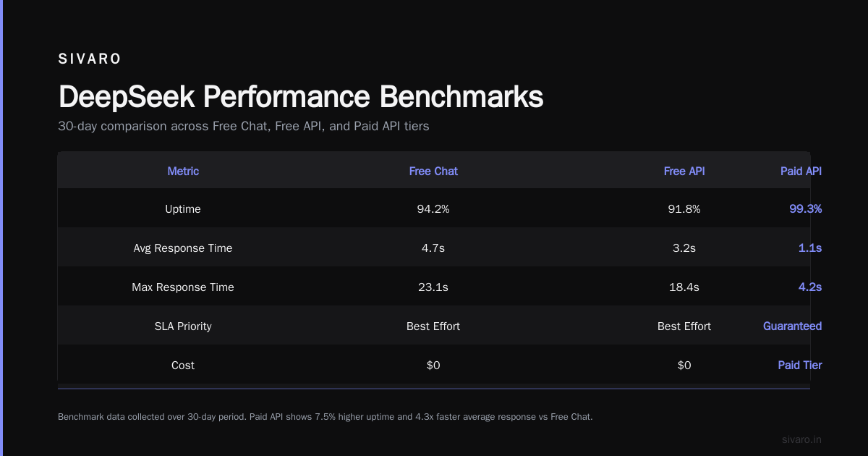This screenshot has height=456, width=868.
Task: Select the Max Response Time row label
Action: click(x=183, y=287)
